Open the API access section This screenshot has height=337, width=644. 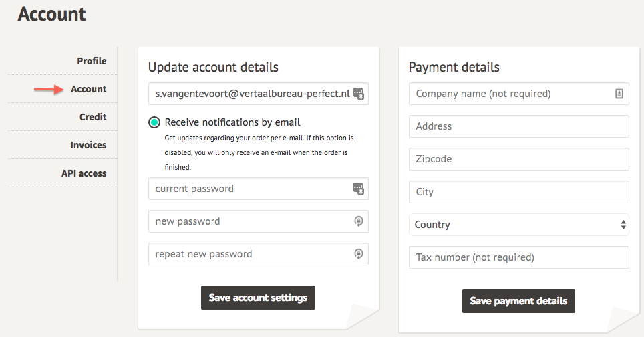[84, 173]
